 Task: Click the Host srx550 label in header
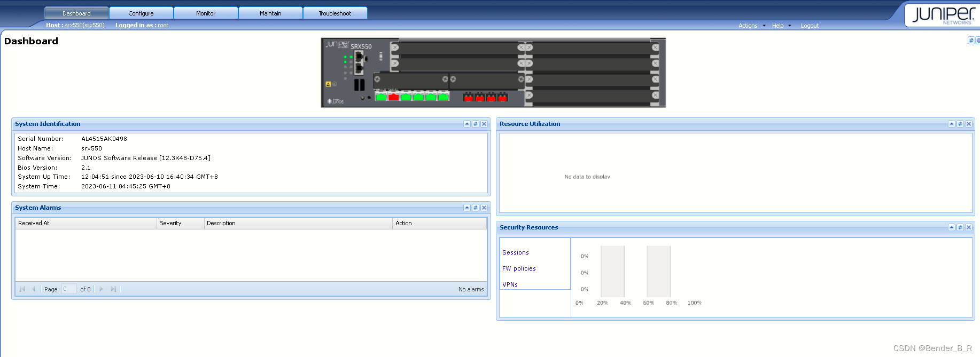point(75,25)
